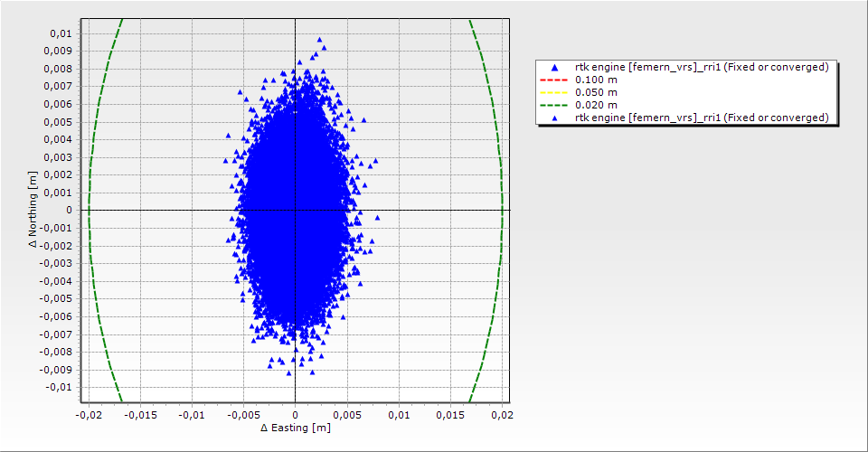The image size is (868, 452).
Task: Select the red dashed 0.100 m legend line
Action: pyautogui.click(x=554, y=80)
